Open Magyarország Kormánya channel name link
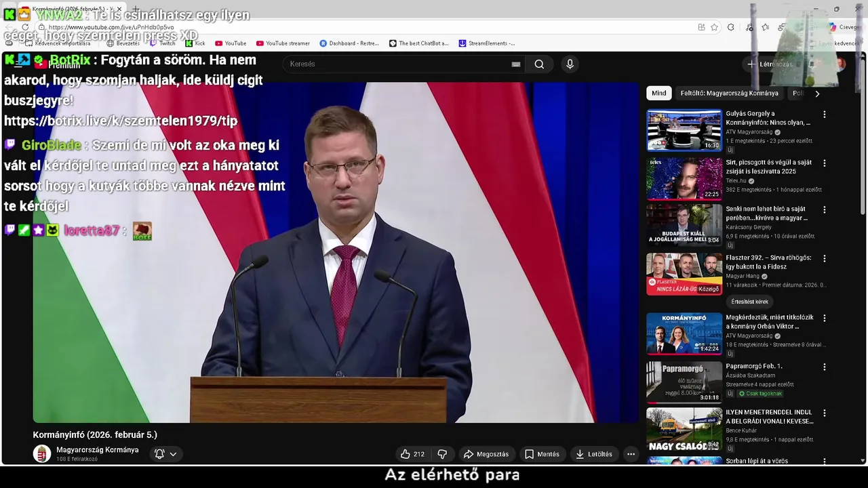Image resolution: width=868 pixels, height=488 pixels. [98, 450]
